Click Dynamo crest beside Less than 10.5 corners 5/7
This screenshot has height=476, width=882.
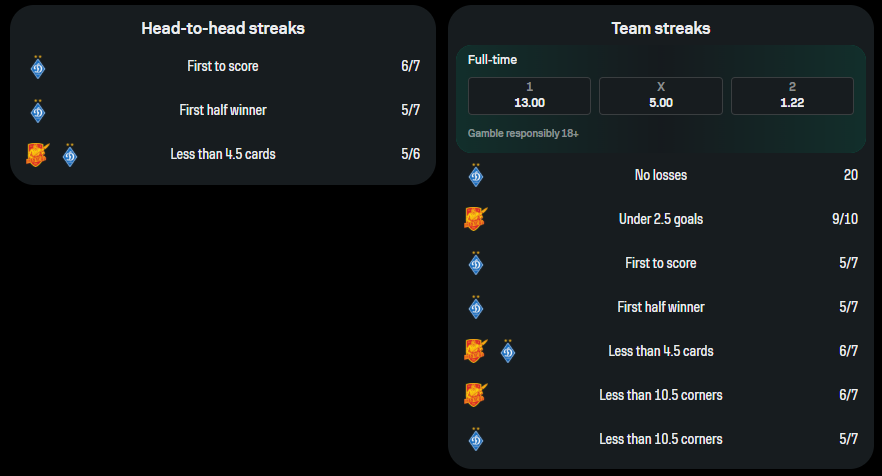point(476,439)
